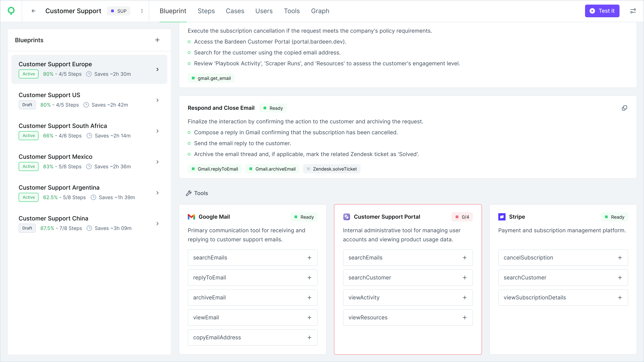Copy the Respond and Close Email step
Viewport: 644px width, 362px height.
click(x=624, y=108)
